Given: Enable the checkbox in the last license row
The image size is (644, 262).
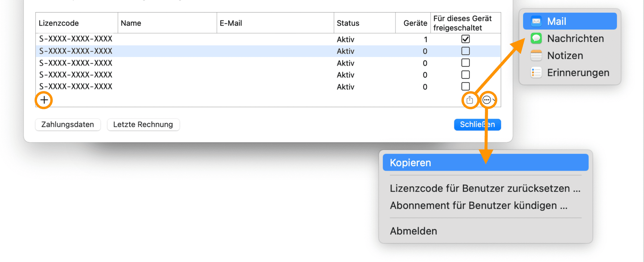Looking at the screenshot, I should click(x=465, y=87).
